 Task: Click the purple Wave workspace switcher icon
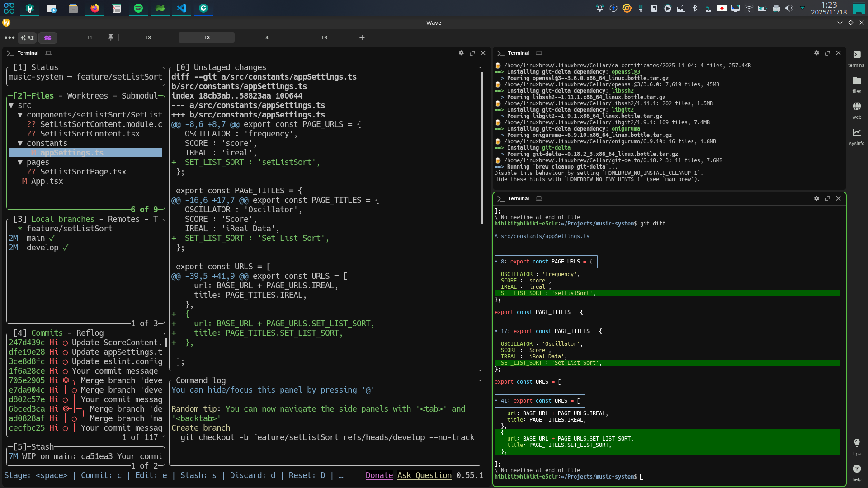point(47,38)
